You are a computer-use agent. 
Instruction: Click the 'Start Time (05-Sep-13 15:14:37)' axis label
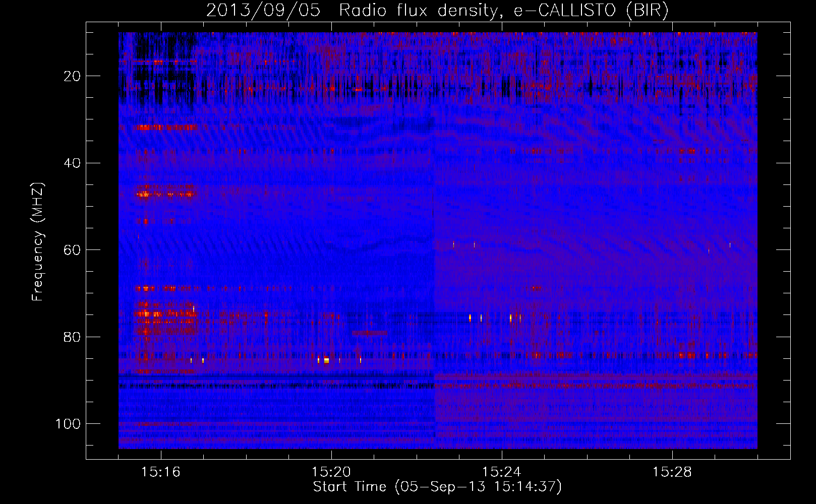tap(437, 487)
